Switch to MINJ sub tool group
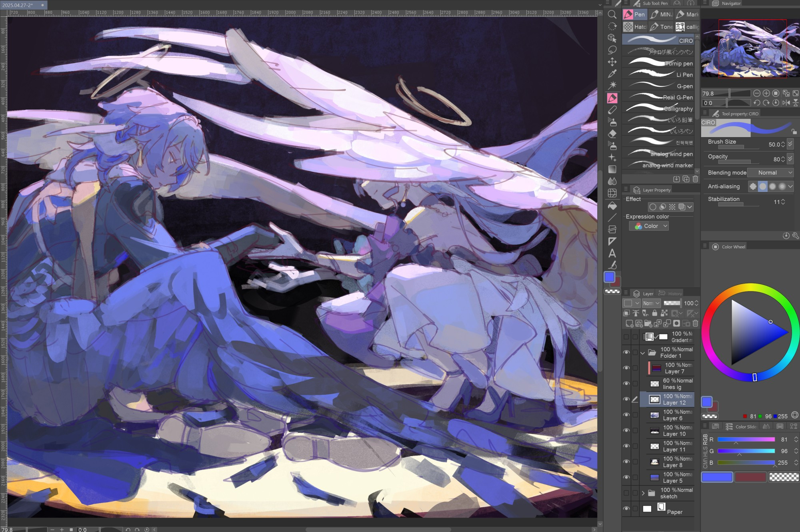800x532 pixels. pos(661,14)
